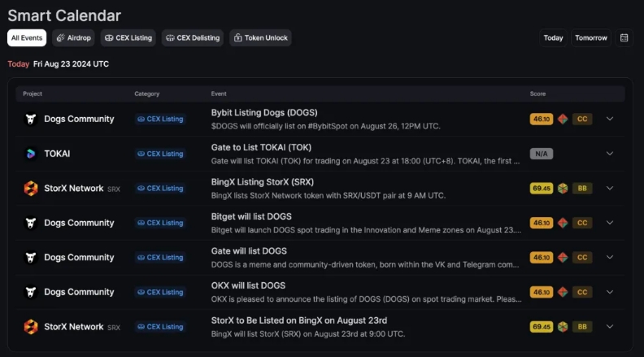Click the red diamond score icon in OKX row
The height and width of the screenshot is (357, 644).
click(563, 292)
